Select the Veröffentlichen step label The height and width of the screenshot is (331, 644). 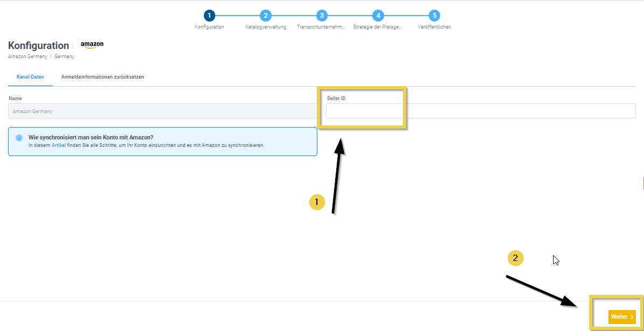(x=434, y=27)
